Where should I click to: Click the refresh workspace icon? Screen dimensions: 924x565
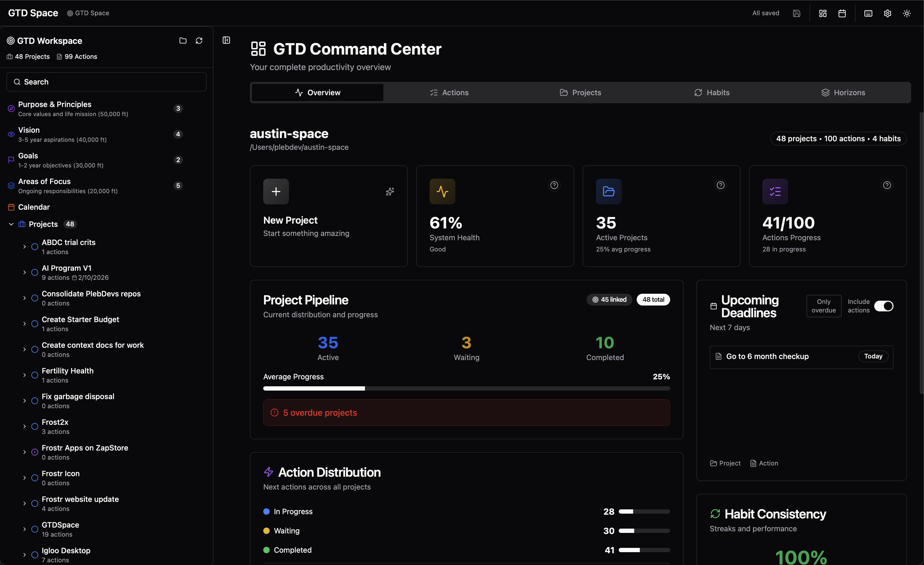[199, 40]
